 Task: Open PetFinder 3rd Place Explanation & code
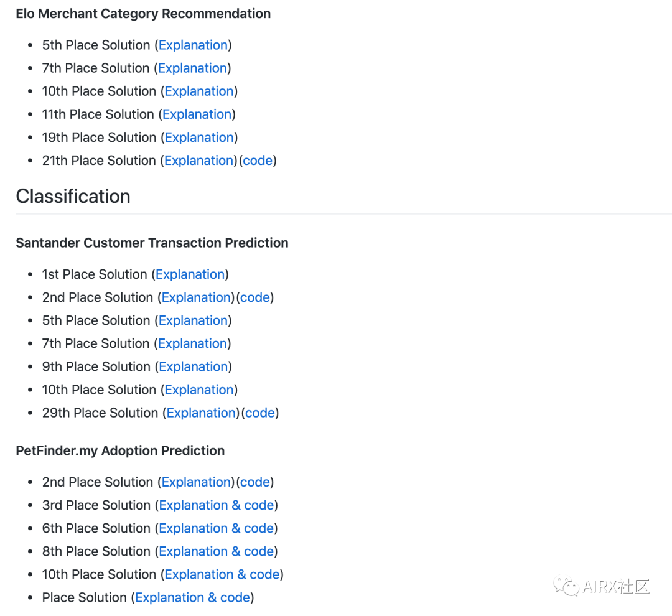pyautogui.click(x=217, y=505)
